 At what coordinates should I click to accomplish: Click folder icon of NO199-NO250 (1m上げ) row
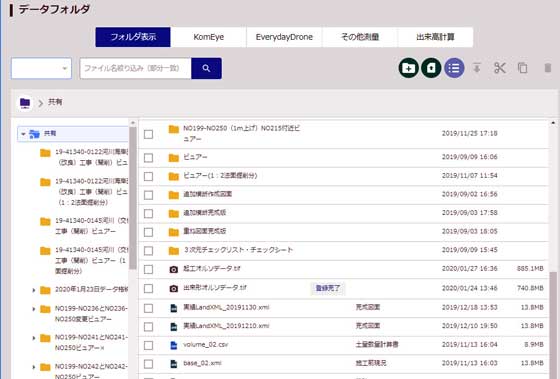click(x=174, y=129)
